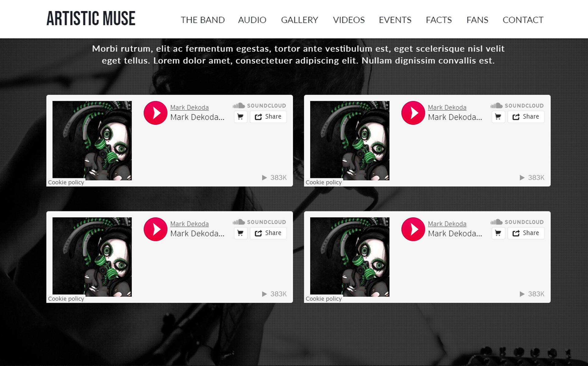The height and width of the screenshot is (366, 588).
Task: Play the top-right SoundCloud track
Action: [x=413, y=113]
